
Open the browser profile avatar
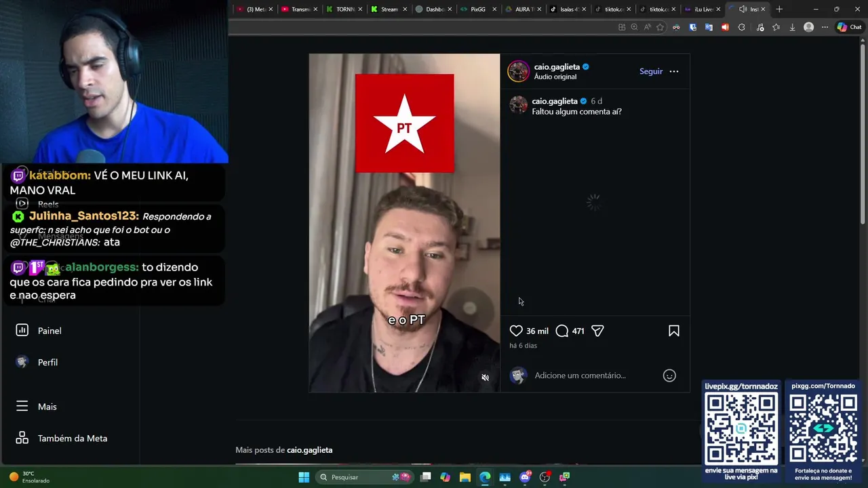point(808,27)
